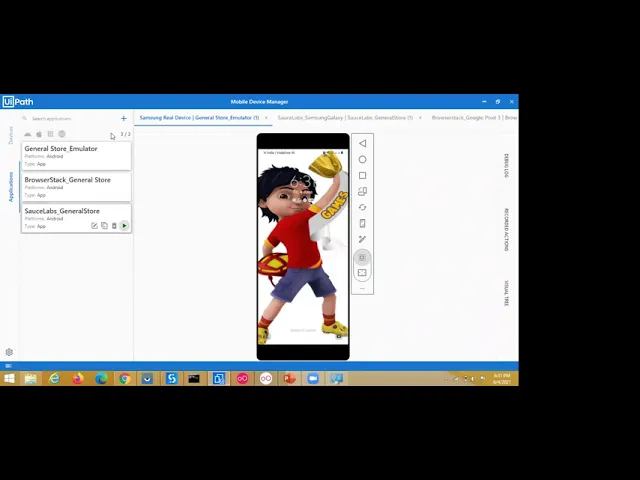Image resolution: width=640 pixels, height=480 pixels.
Task: Collapse the device toolbar with the dash handle
Action: coord(362,289)
